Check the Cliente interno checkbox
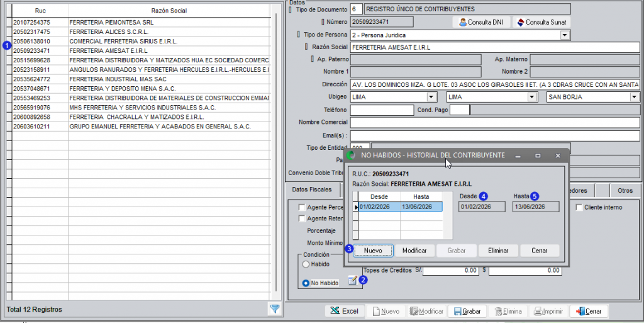The image size is (644, 323). click(x=579, y=208)
